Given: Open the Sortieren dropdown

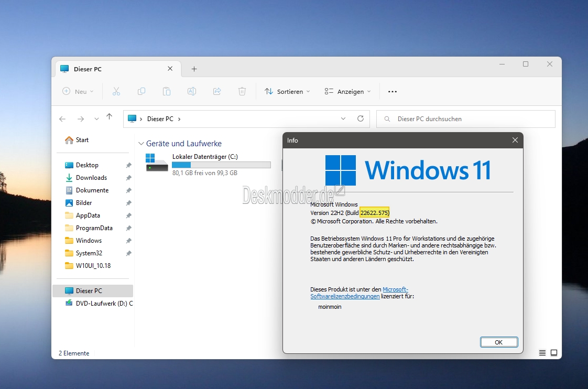Looking at the screenshot, I should click(x=287, y=92).
